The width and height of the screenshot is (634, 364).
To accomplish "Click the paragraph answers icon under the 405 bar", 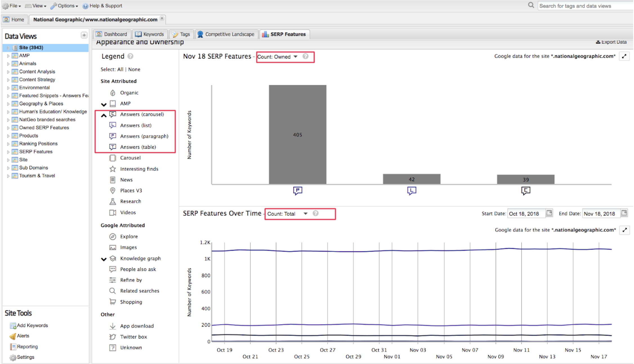I will pos(298,191).
